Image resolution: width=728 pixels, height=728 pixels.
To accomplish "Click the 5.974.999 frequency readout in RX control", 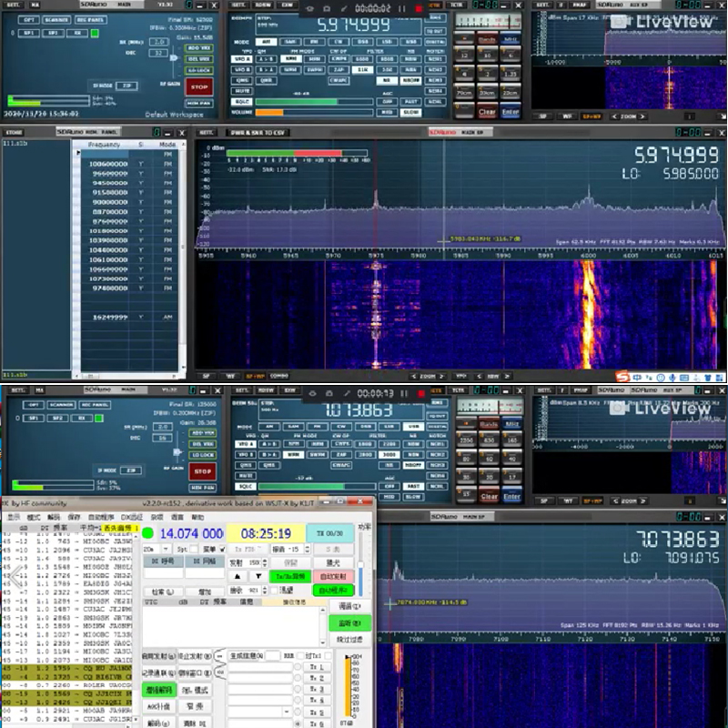I will [x=353, y=25].
